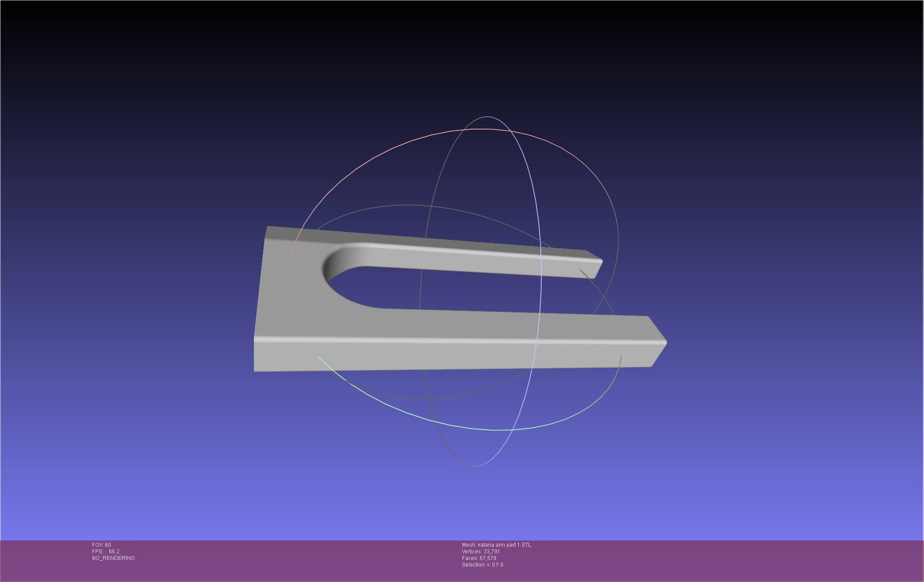Screen dimensions: 924x582
Task: Click the 'Faces: 67,578' entry
Action: (x=479, y=558)
